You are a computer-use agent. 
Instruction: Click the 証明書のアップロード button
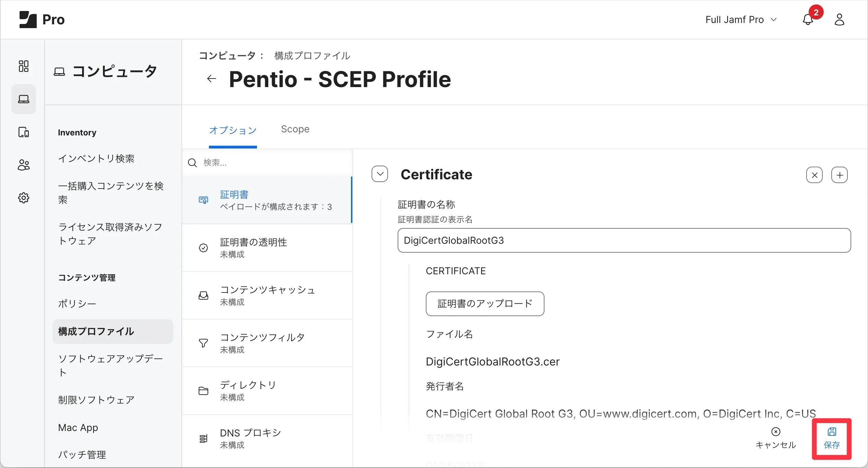[485, 304]
